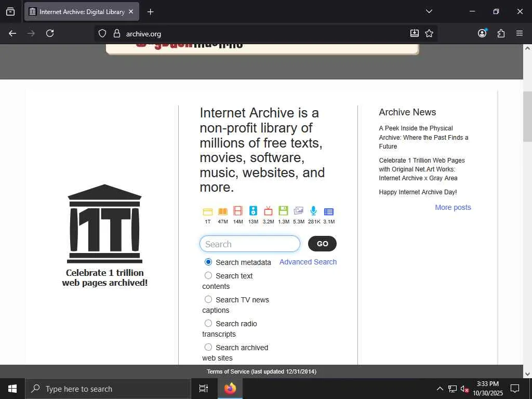
Task: Click the Archive News heading
Action: coord(407,112)
